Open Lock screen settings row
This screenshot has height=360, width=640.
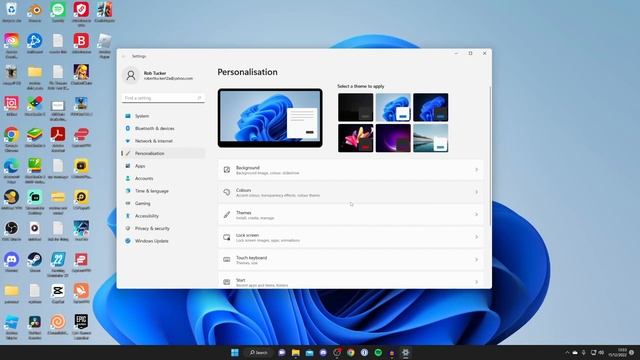click(x=351, y=237)
